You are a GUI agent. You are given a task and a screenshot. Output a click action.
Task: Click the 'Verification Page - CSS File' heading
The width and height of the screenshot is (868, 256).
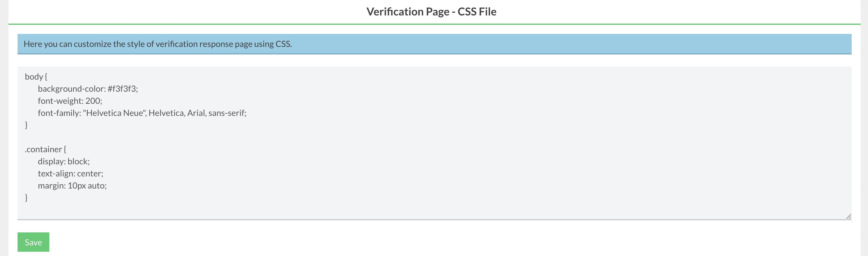[431, 11]
